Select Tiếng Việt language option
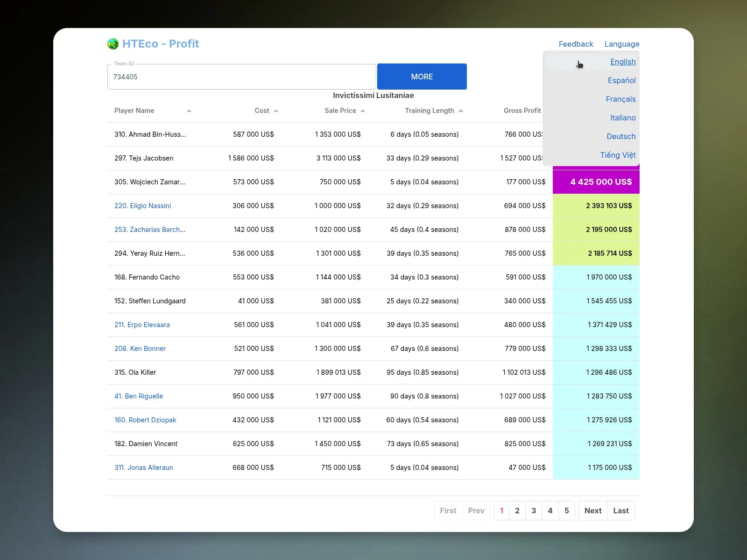The height and width of the screenshot is (560, 747). (618, 155)
